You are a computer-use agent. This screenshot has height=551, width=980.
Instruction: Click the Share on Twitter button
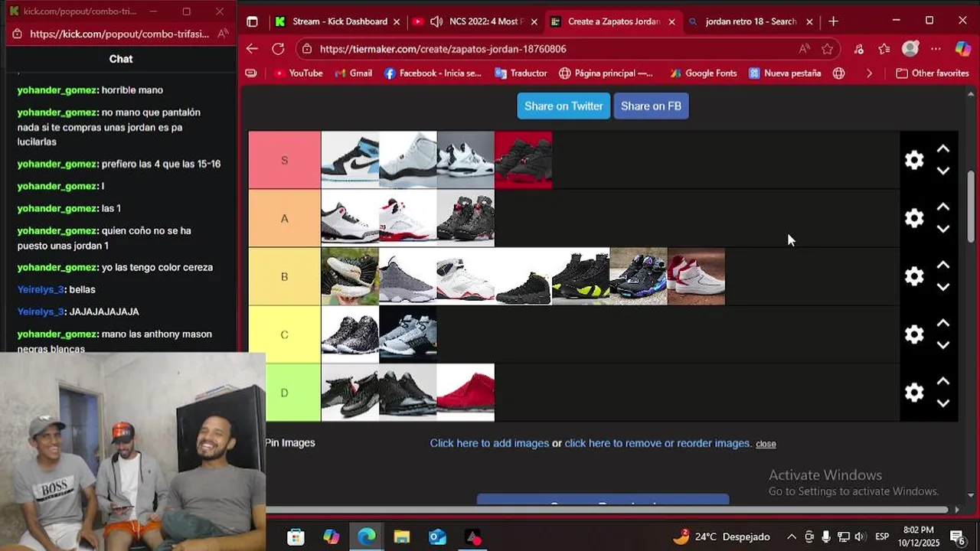[563, 106]
